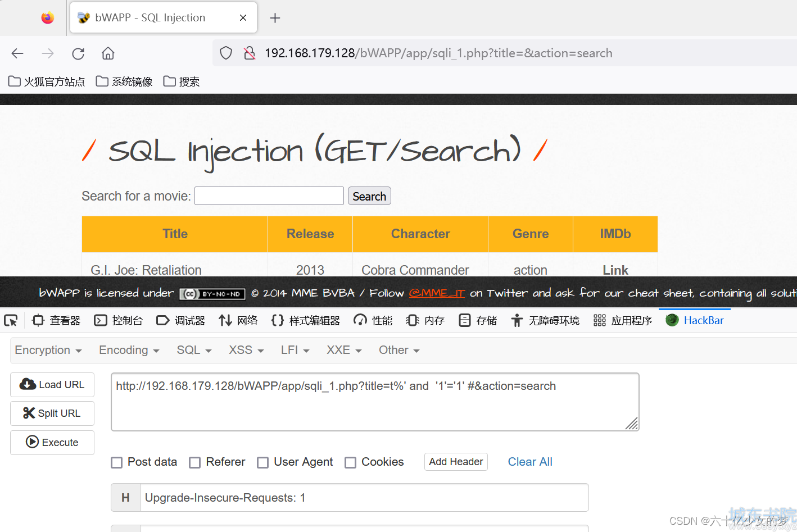Grab the URL textarea resize handle
The image size is (797, 532).
pos(632,424)
